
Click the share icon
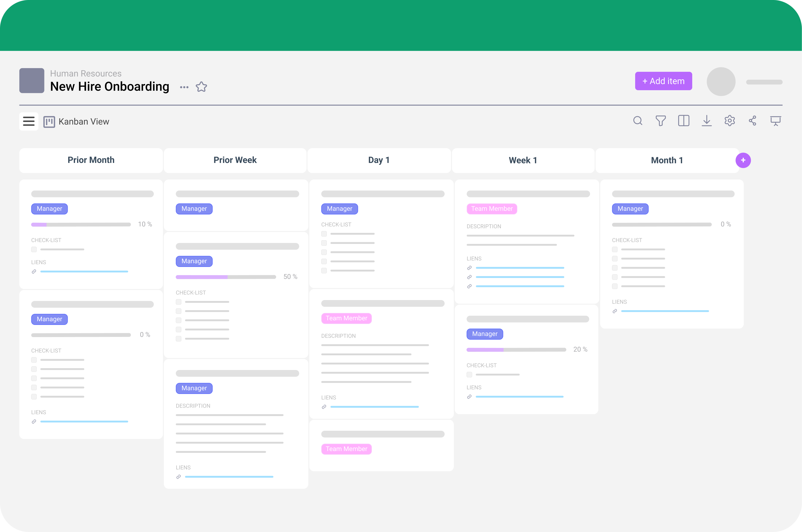tap(753, 121)
